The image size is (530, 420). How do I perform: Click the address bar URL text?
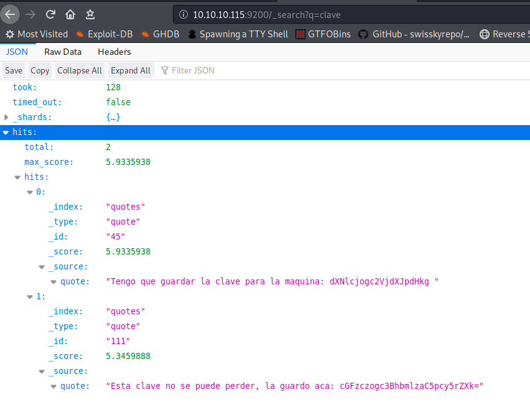pyautogui.click(x=267, y=15)
